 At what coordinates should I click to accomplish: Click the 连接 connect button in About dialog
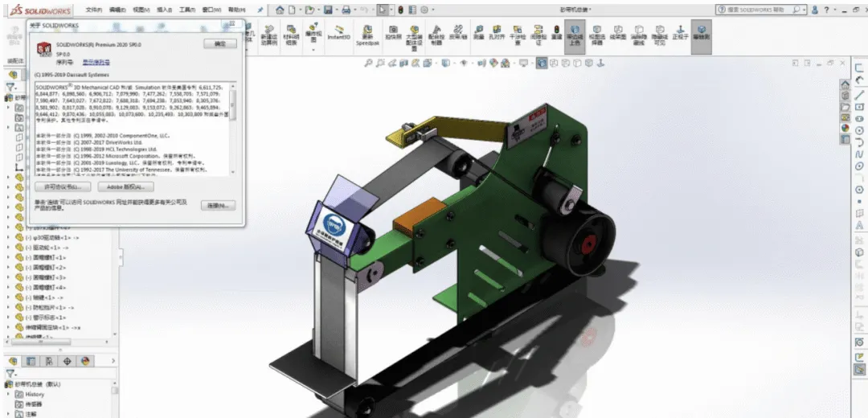point(219,206)
